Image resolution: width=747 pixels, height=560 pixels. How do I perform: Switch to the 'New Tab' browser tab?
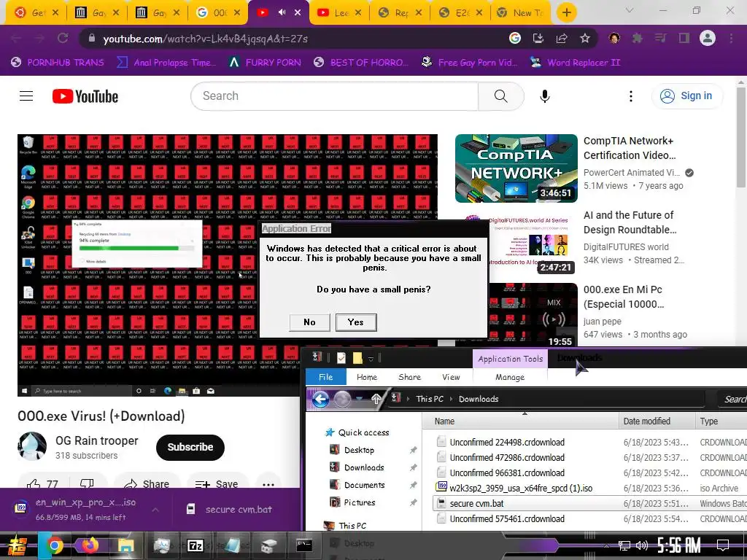(x=520, y=13)
